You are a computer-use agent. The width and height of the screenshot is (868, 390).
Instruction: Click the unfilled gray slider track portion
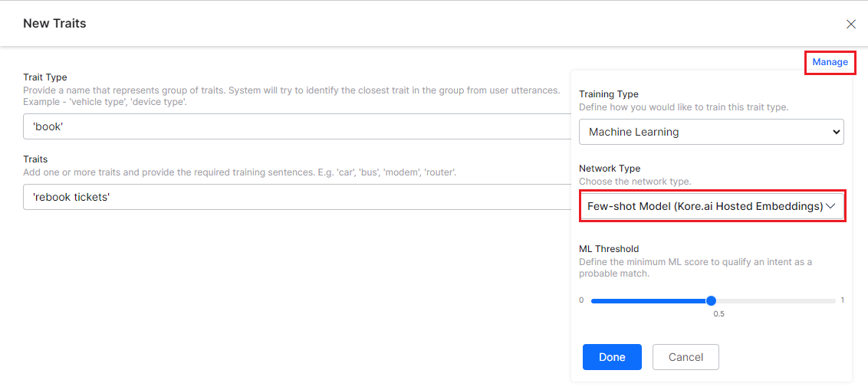(774, 301)
